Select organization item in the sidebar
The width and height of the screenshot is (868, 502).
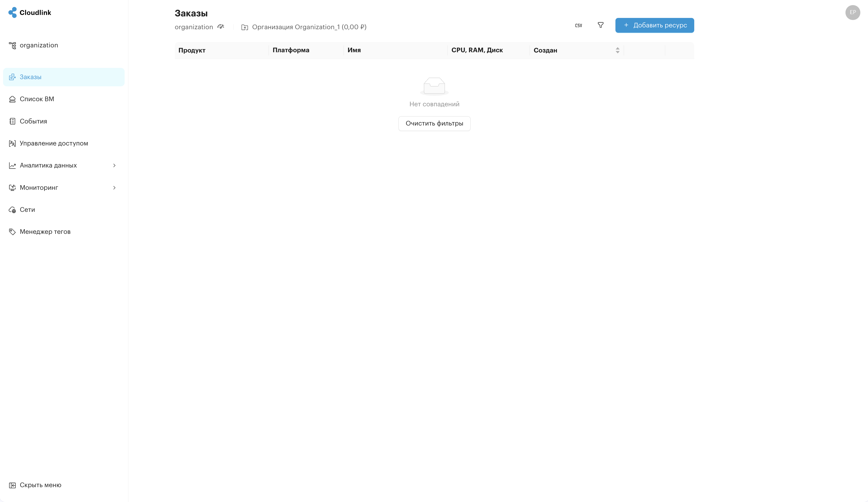64,45
